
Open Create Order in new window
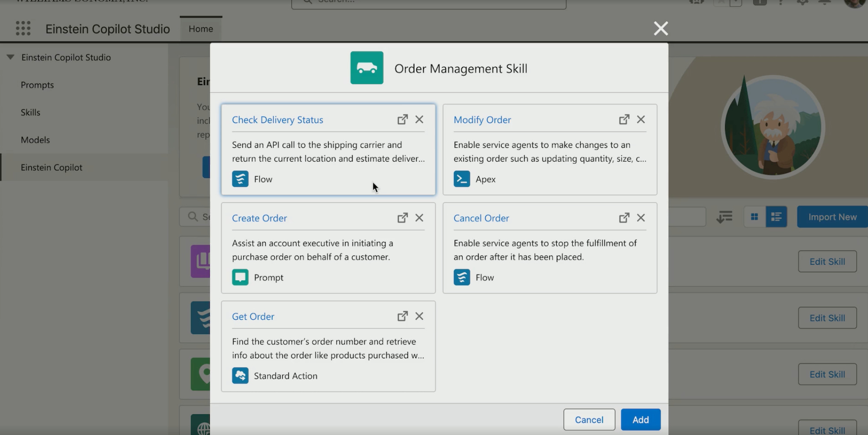coord(402,218)
